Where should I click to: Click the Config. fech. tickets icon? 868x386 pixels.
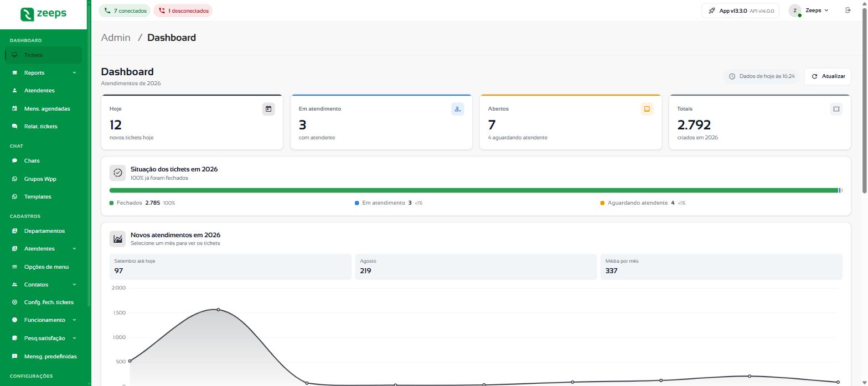[x=14, y=302]
